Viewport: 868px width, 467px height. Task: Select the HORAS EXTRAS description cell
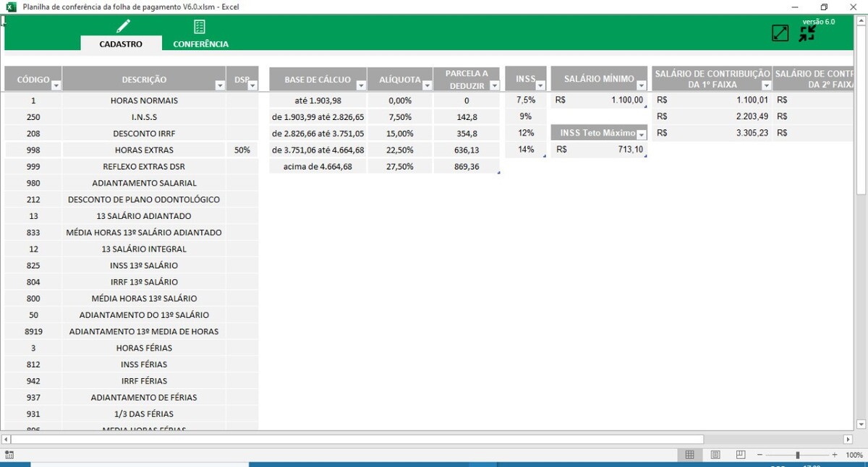pyautogui.click(x=144, y=150)
